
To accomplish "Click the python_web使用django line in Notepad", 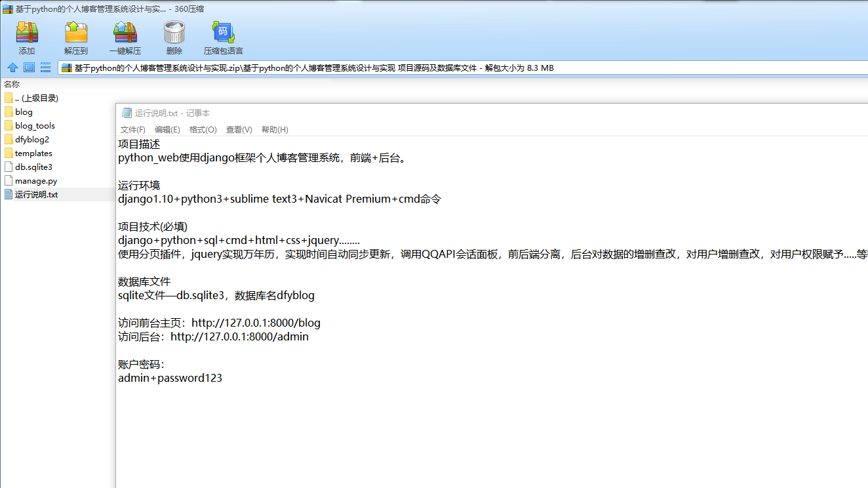I will click(x=263, y=158).
